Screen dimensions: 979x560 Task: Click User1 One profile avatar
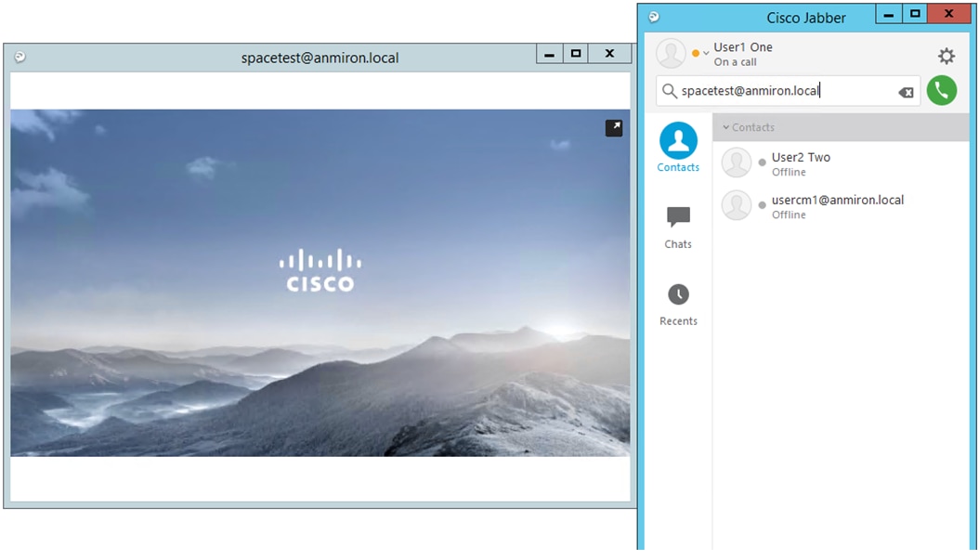pos(672,54)
